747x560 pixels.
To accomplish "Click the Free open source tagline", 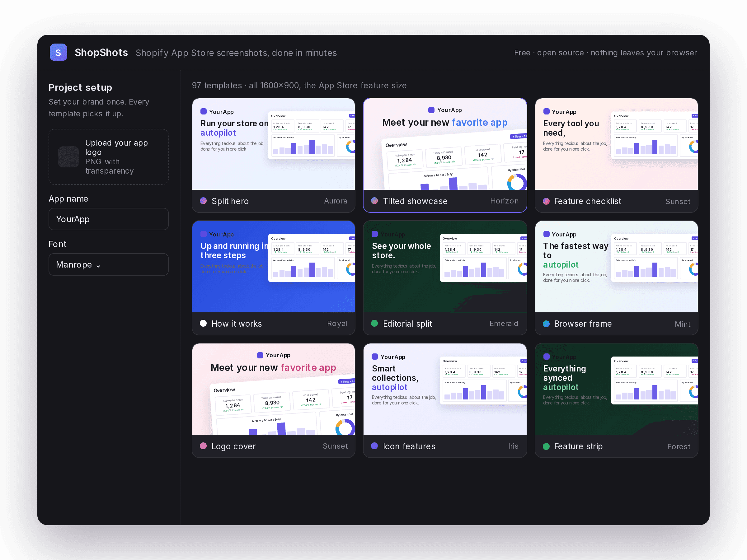I will coord(605,53).
